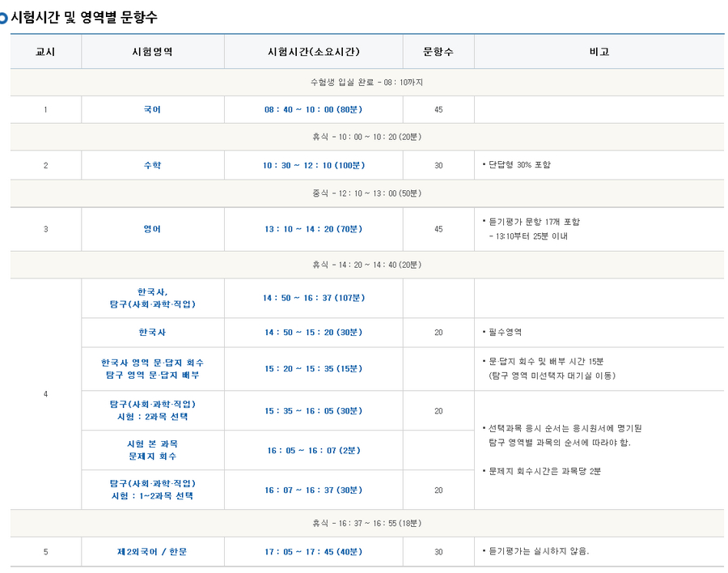Viewport: 728px width, 573px height.
Task: Click the 비고 column header
Action: [599, 52]
